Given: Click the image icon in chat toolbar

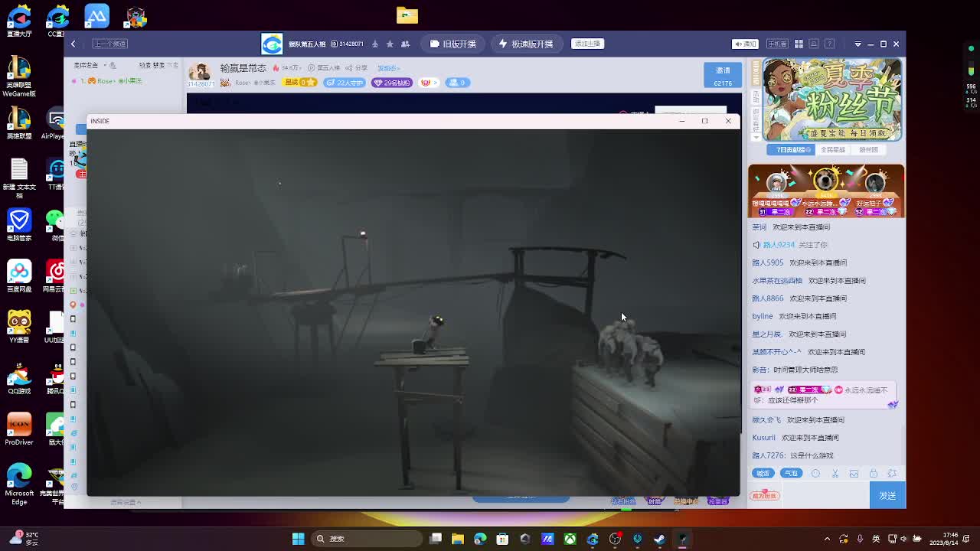Looking at the screenshot, I should point(854,474).
